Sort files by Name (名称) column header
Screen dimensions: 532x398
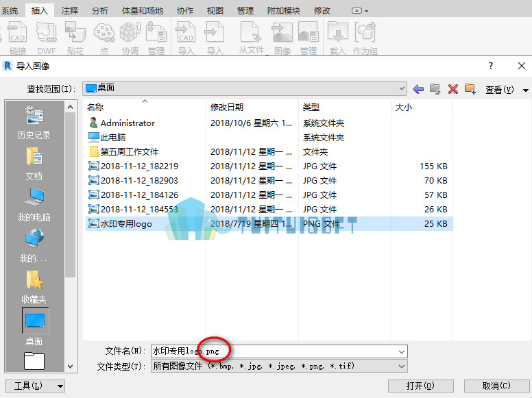pos(145,107)
